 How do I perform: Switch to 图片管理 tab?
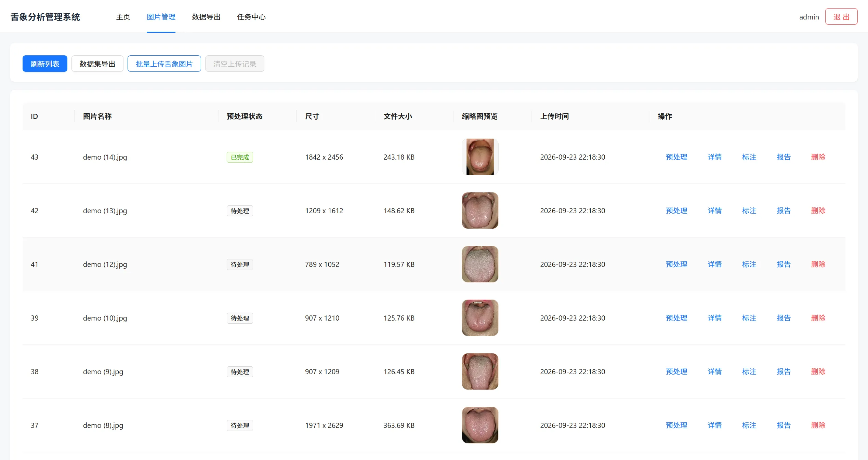click(x=161, y=17)
